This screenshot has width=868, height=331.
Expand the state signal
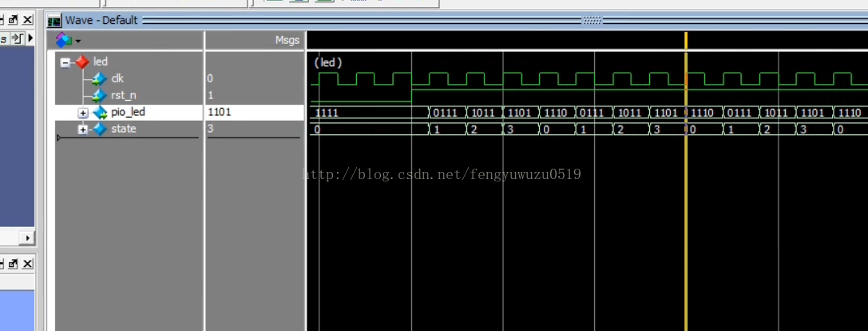point(83,130)
